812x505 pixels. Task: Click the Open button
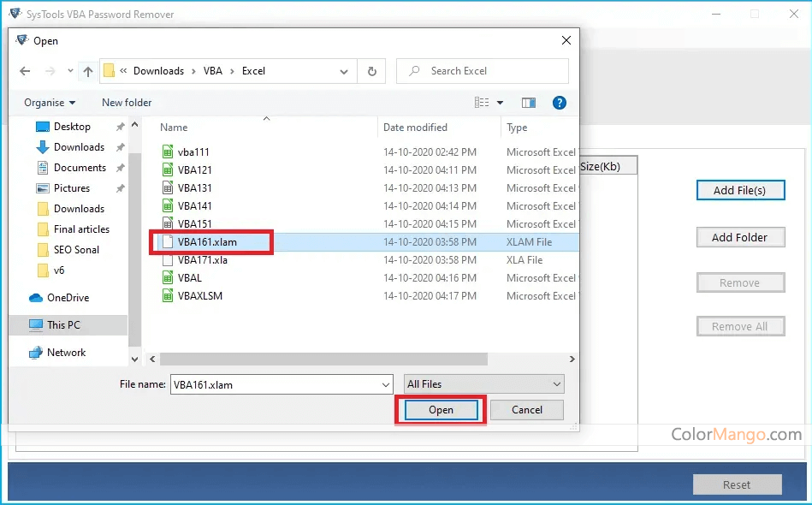tap(441, 410)
